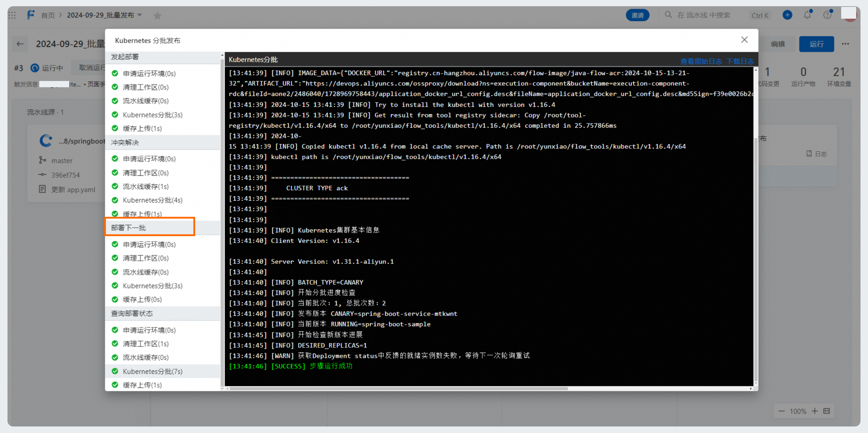This screenshot has width=868, height=433.
Task: Click the BATCH_TYPE=CANARY log line
Action: coord(296,282)
